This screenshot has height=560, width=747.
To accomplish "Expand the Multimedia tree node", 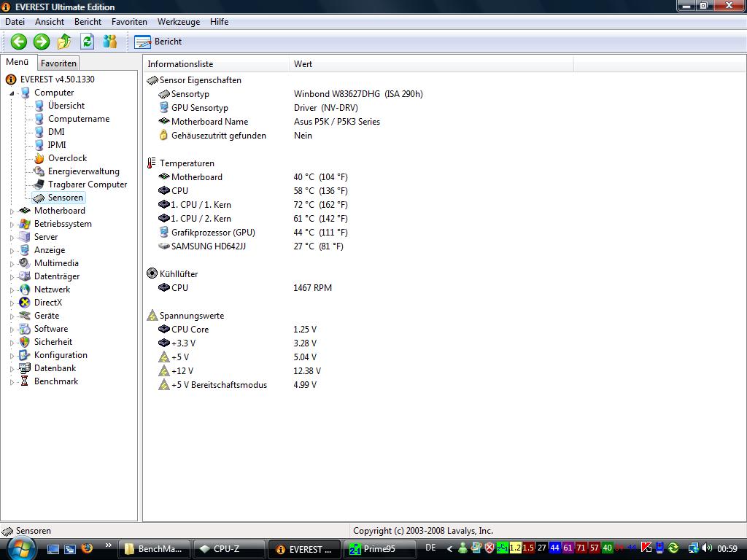I will [x=12, y=263].
